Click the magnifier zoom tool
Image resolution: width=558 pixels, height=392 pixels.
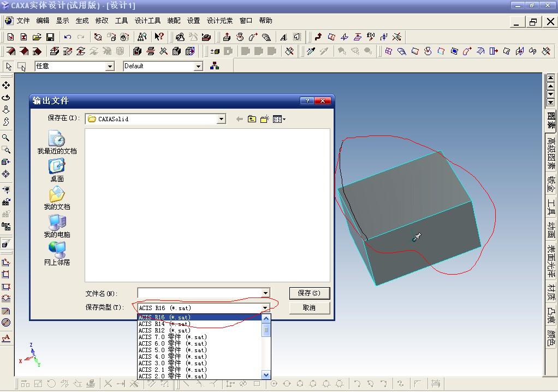coord(5,137)
